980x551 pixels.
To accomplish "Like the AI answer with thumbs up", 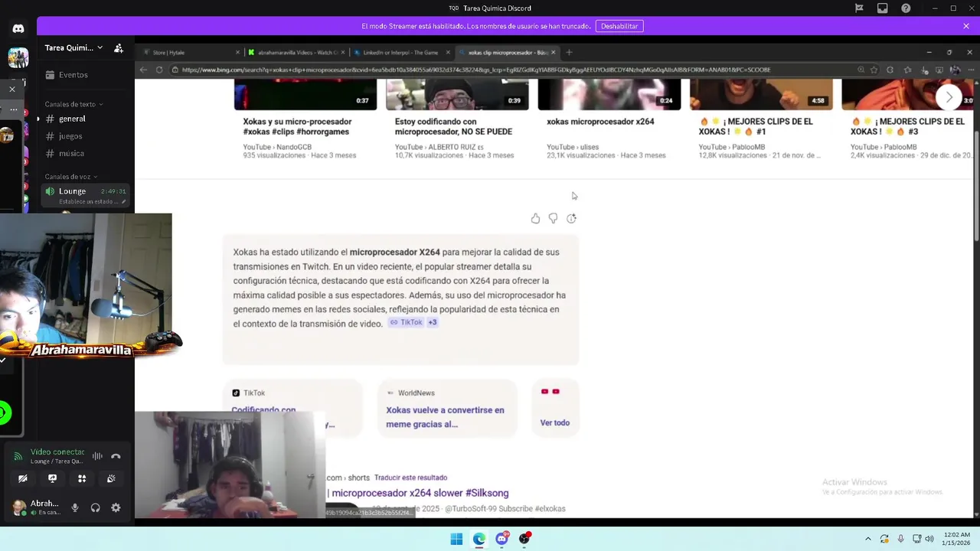I will click(x=535, y=219).
